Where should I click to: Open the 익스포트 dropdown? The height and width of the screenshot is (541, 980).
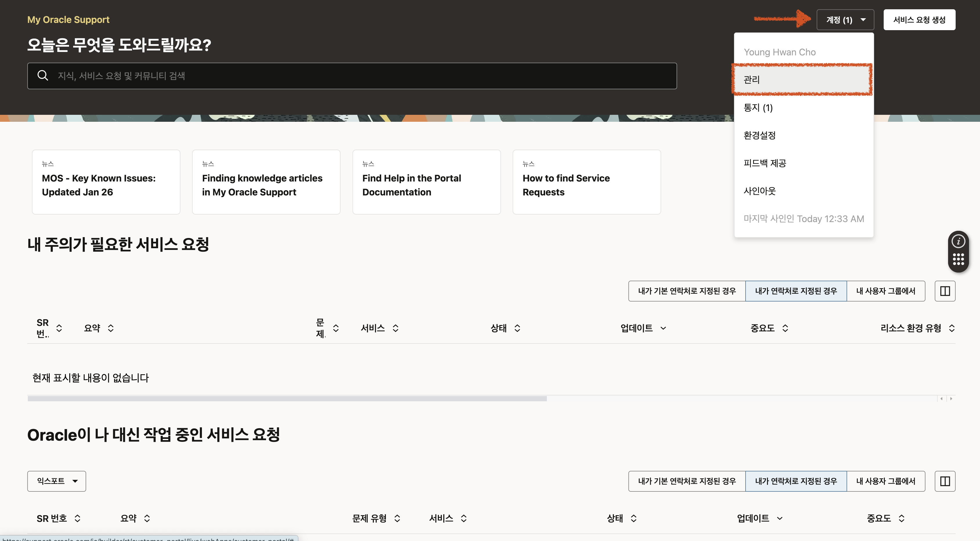click(x=57, y=481)
